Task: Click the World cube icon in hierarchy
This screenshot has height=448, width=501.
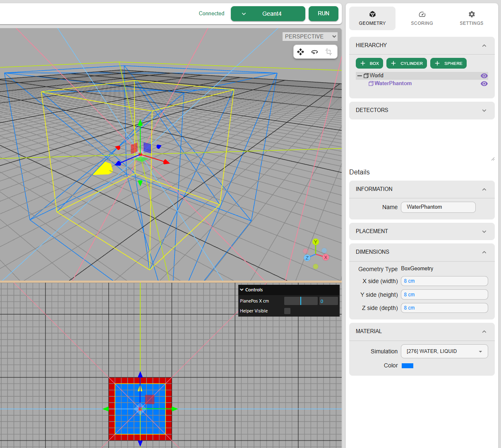Action: tap(366, 76)
